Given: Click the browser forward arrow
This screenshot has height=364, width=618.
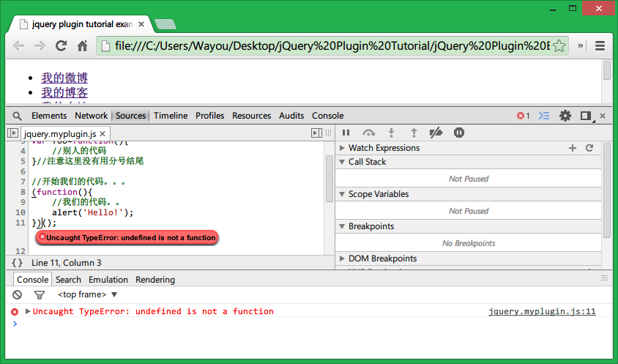Looking at the screenshot, I should (x=40, y=46).
